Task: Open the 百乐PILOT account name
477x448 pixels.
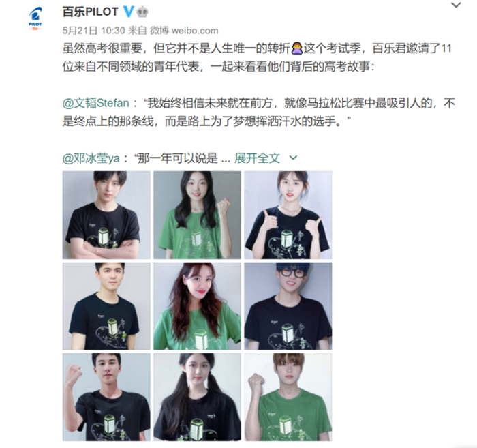Action: 91,12
